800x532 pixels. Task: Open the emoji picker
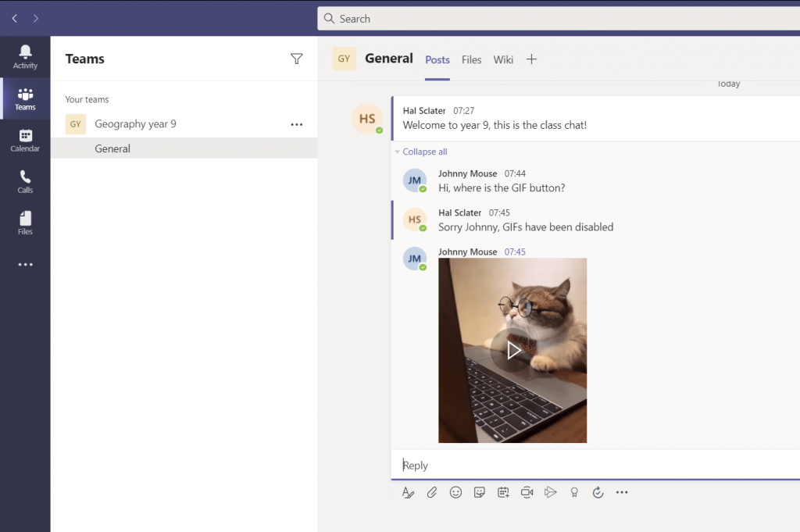pos(455,492)
